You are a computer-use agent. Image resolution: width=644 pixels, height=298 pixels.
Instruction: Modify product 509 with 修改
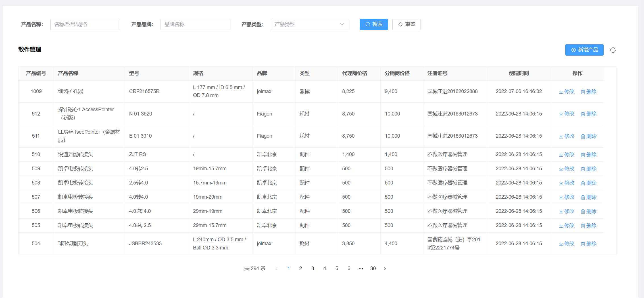pyautogui.click(x=567, y=169)
